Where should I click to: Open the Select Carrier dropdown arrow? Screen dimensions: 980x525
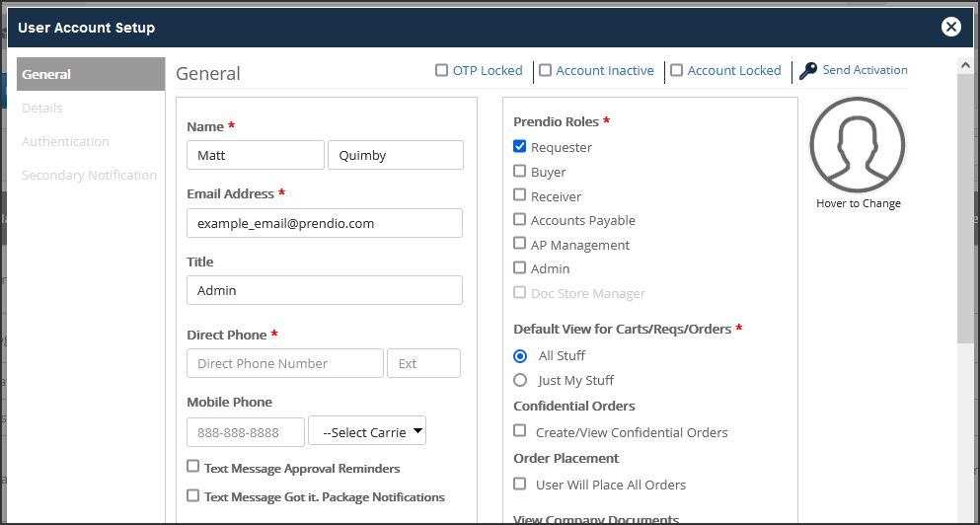coord(417,430)
